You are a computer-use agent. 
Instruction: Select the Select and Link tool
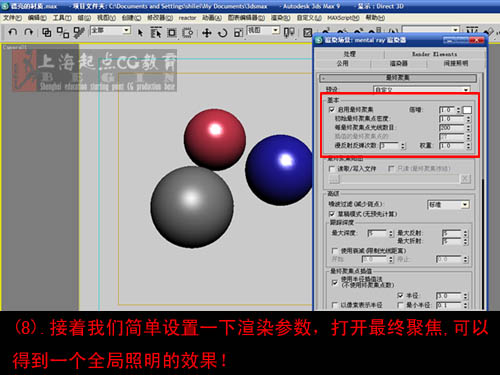coord(46,32)
